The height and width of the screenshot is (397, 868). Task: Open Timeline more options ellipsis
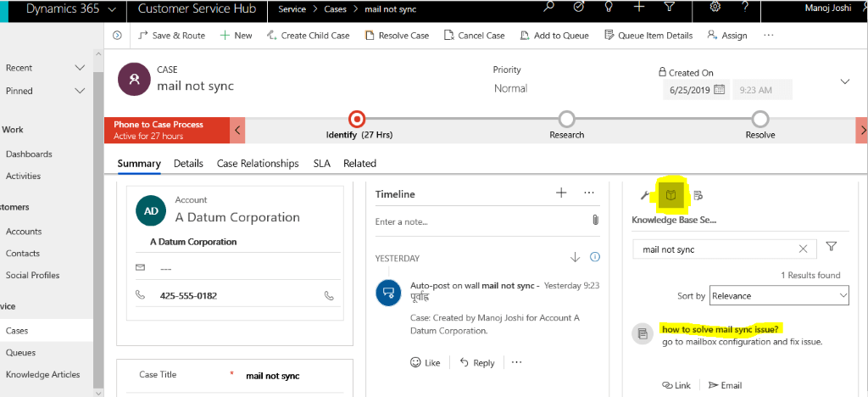pyautogui.click(x=589, y=193)
